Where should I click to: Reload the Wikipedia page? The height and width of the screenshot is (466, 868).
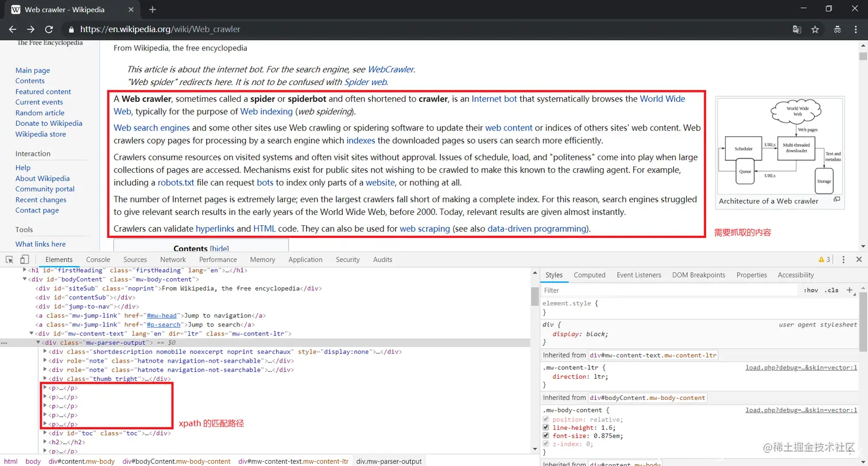pyautogui.click(x=49, y=29)
